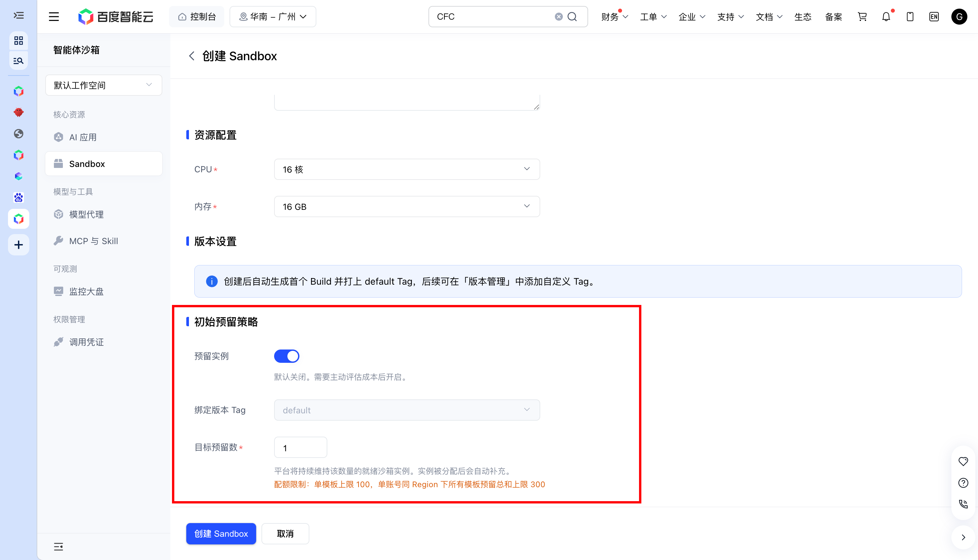The width and height of the screenshot is (978, 560).
Task: Add a product with the plus icon
Action: 19,245
